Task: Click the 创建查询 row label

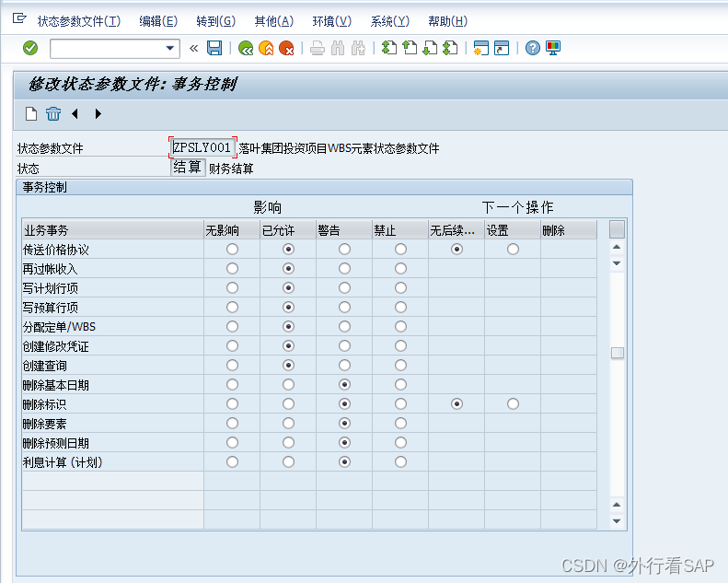Action: click(44, 366)
